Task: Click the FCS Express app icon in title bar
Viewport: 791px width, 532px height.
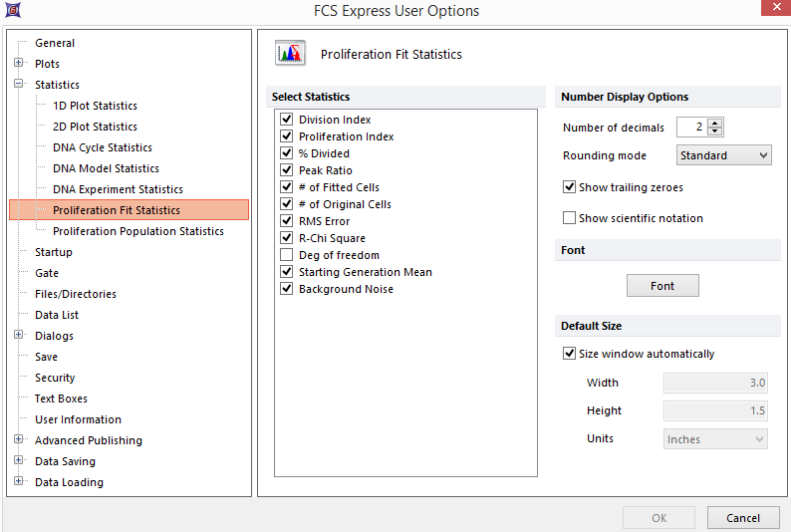Action: coord(12,11)
